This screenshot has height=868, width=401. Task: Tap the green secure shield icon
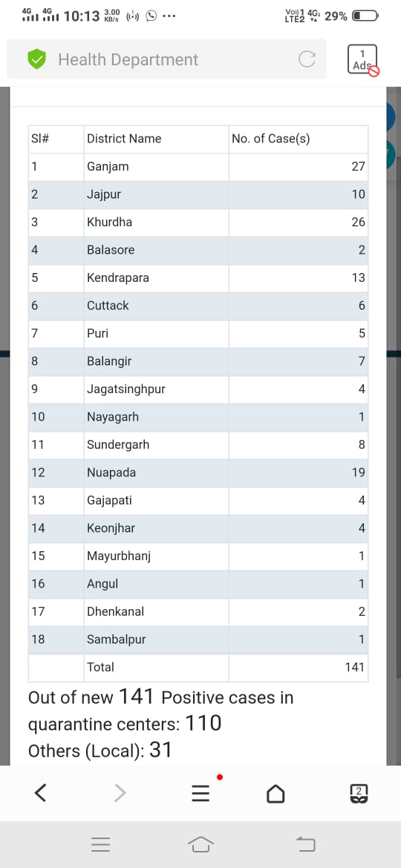click(x=36, y=59)
